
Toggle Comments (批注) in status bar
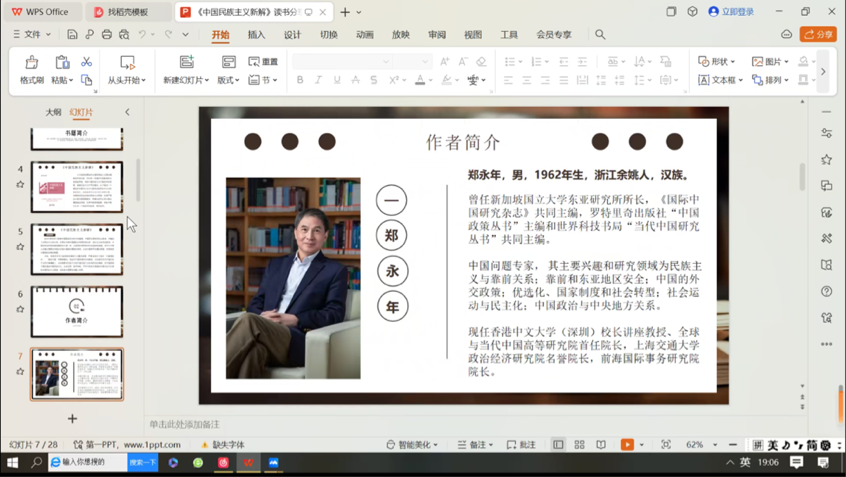(x=521, y=445)
